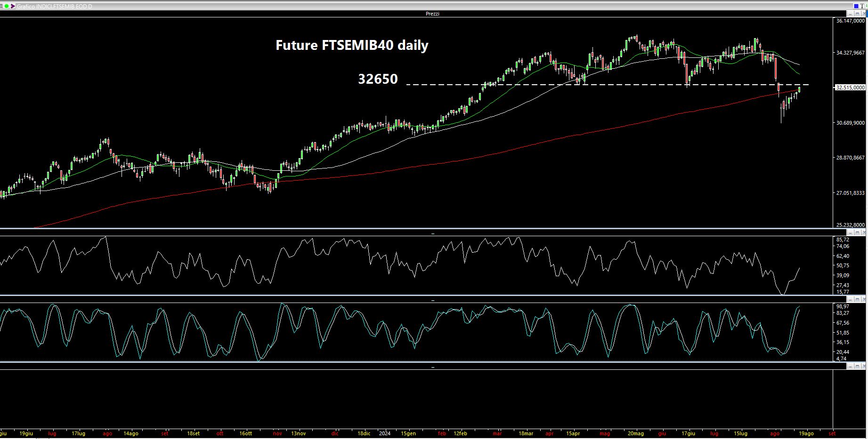Click the 25.232,8000 price axis value
This screenshot has width=868, height=439.
[x=851, y=225]
